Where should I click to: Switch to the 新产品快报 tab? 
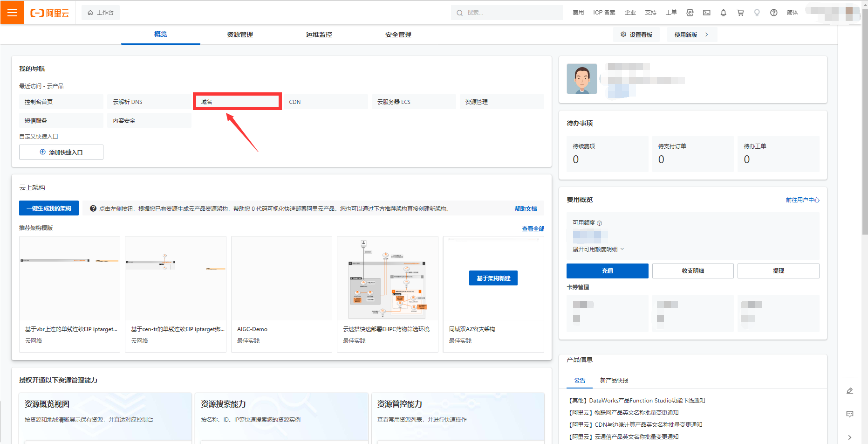click(x=614, y=381)
